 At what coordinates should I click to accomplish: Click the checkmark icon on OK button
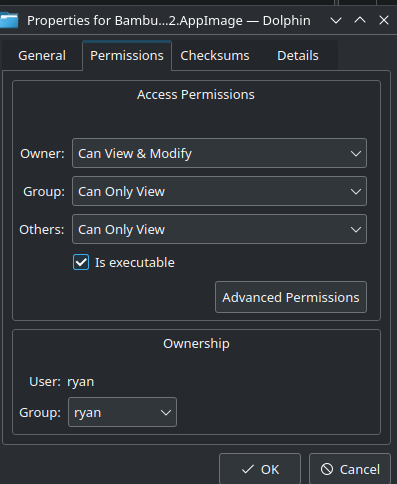pos(248,469)
